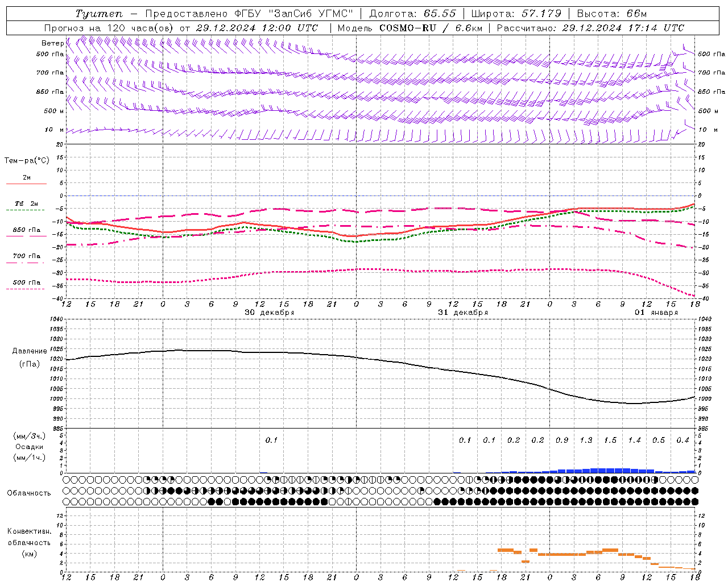This screenshot has width=728, height=582.
Task: Click the '30 декабря' date label
Action: coord(270,313)
